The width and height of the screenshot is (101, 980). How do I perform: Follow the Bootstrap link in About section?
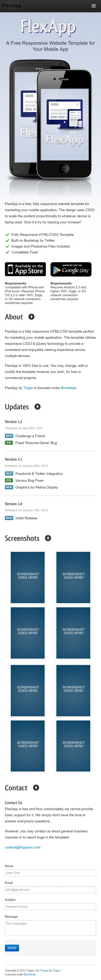point(69,388)
